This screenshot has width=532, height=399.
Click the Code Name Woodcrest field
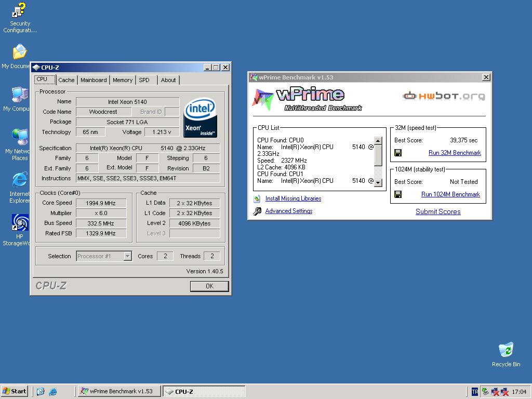(x=103, y=112)
